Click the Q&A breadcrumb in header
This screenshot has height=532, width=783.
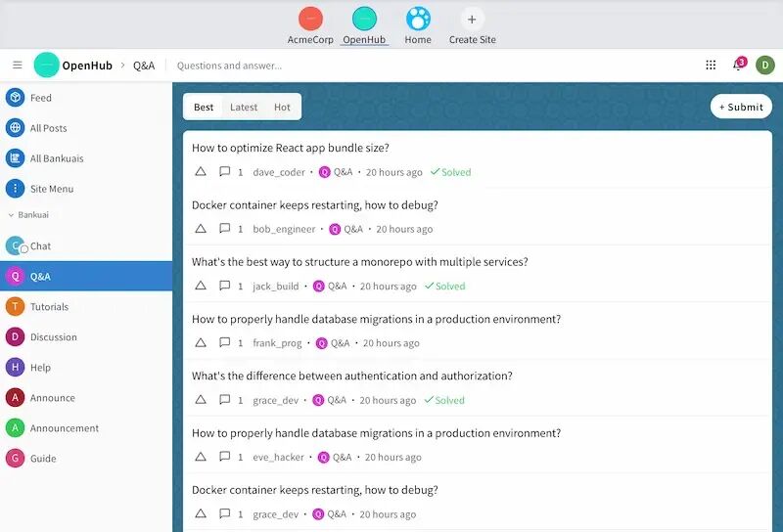pos(144,66)
